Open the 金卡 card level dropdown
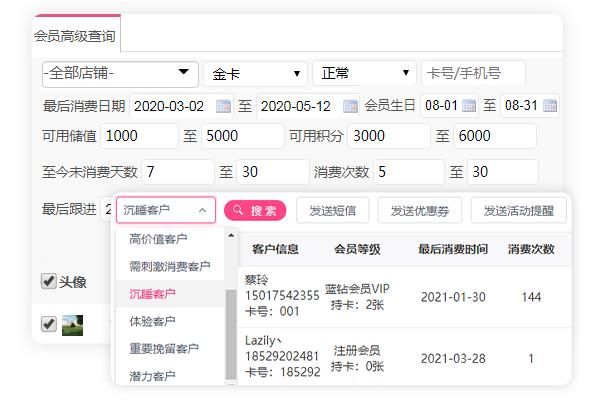 [x=255, y=74]
